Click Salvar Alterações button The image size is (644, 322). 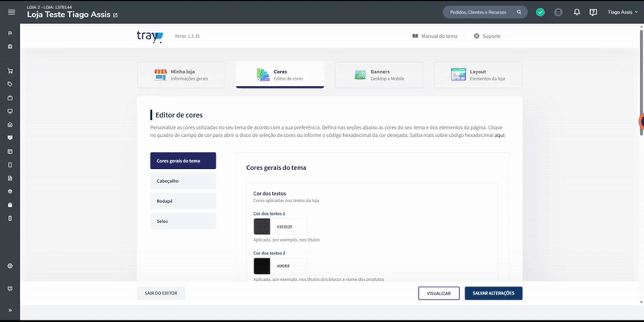pyautogui.click(x=493, y=293)
